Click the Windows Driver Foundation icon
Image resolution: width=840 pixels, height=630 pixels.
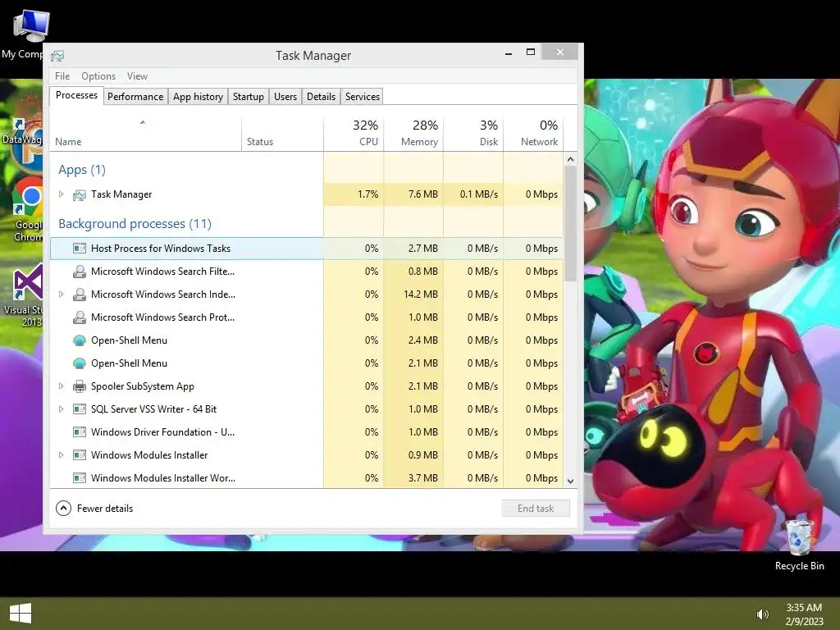[x=80, y=432]
